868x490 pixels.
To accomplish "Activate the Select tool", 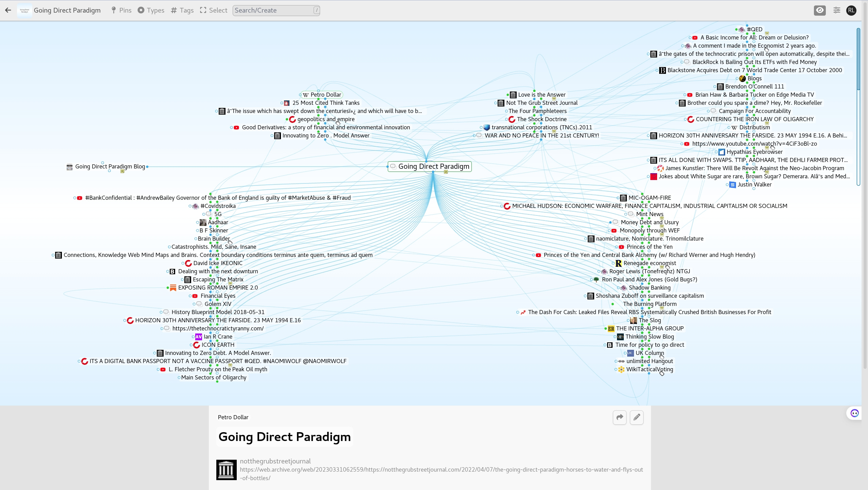I will point(214,10).
